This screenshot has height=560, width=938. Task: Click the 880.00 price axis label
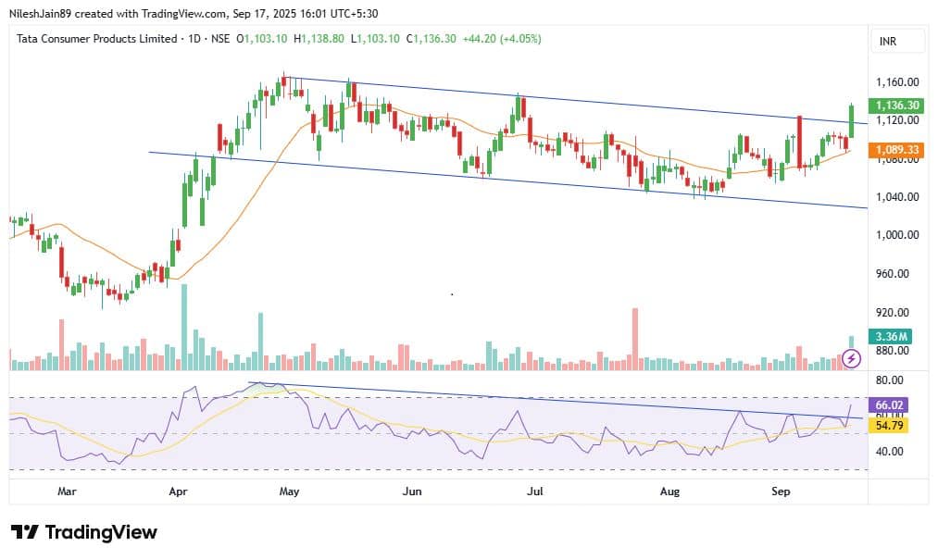pos(893,351)
